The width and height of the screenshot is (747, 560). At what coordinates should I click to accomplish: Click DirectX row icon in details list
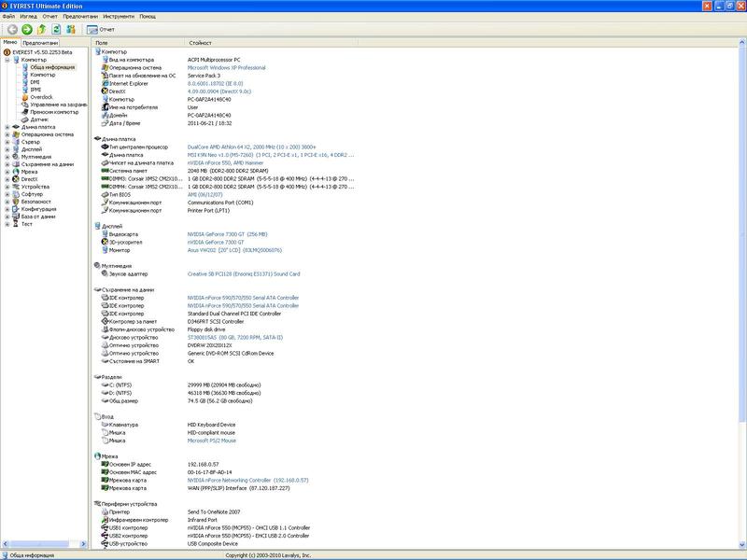click(105, 91)
